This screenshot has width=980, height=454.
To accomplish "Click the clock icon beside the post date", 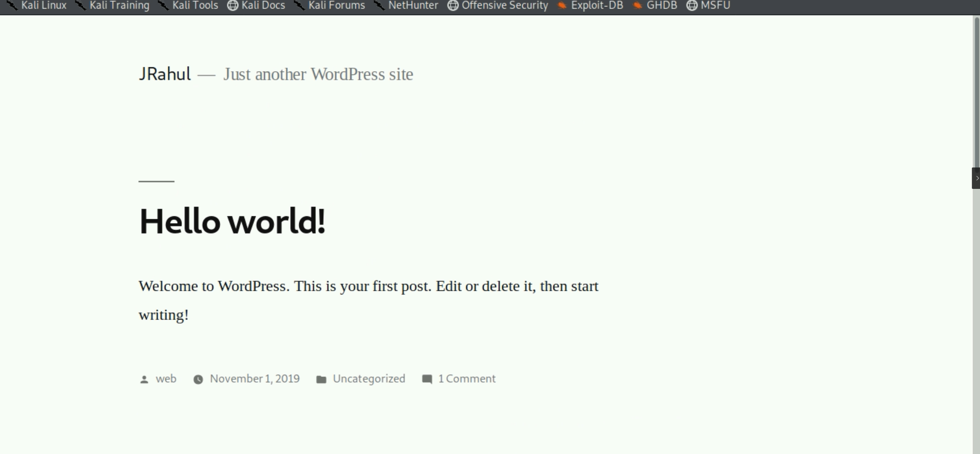I will click(x=198, y=379).
